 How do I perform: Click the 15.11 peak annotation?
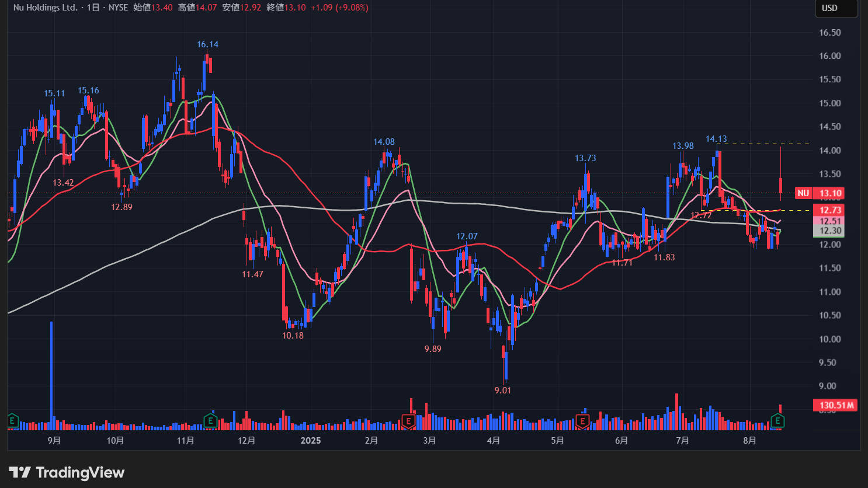tap(54, 93)
